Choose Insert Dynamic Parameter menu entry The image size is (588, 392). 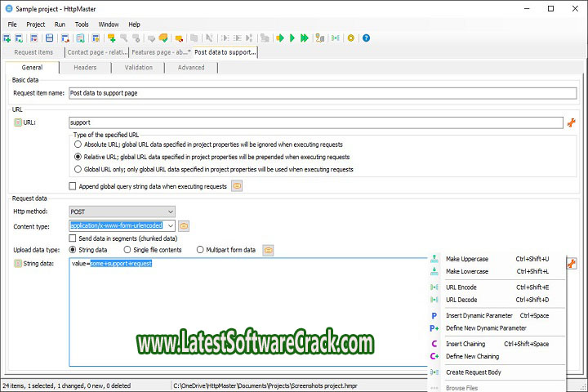click(497, 315)
